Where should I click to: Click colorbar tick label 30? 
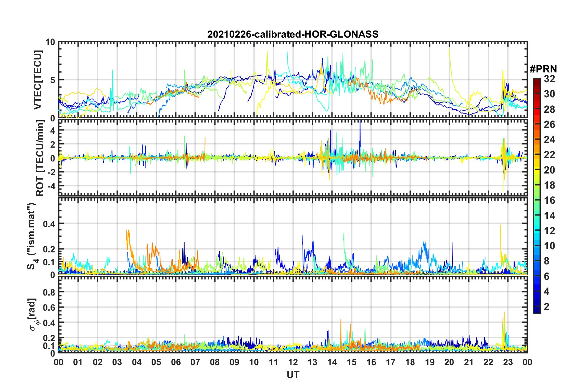549,94
